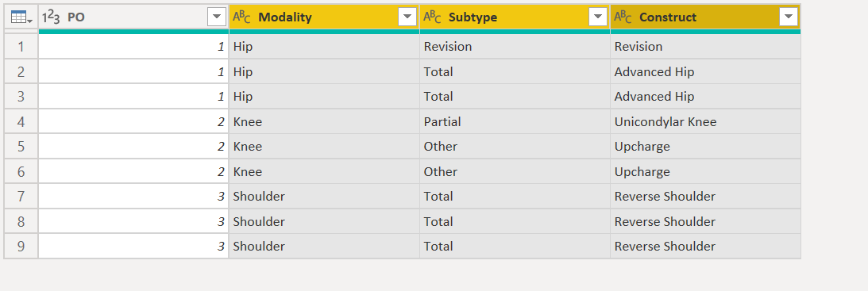
Task: Click 'Reverse Shoulder' in row 8
Action: (705, 221)
